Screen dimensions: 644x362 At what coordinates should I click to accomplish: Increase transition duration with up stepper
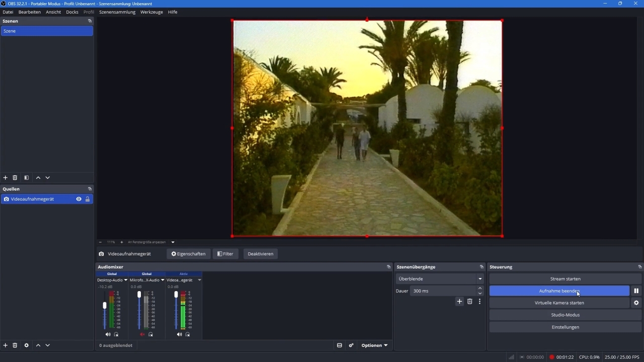[x=480, y=288]
